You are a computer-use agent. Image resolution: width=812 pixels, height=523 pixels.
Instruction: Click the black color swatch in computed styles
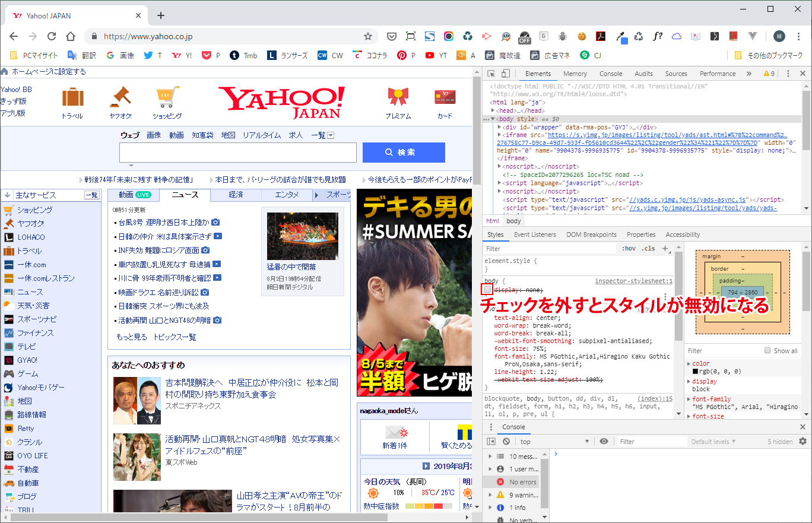[695, 372]
